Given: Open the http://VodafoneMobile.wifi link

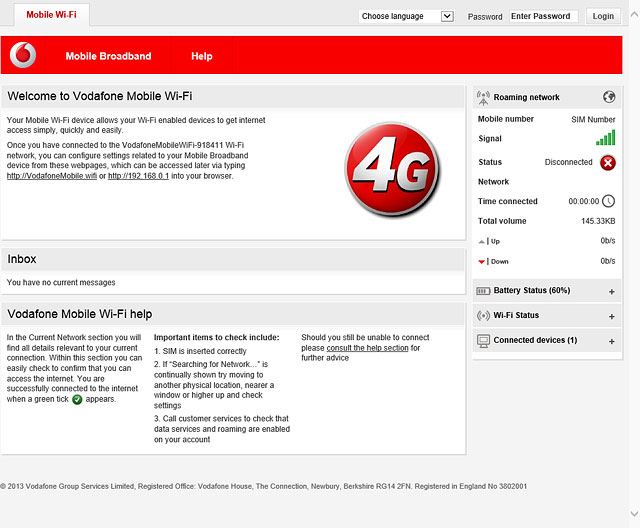Looking at the screenshot, I should point(52,176).
